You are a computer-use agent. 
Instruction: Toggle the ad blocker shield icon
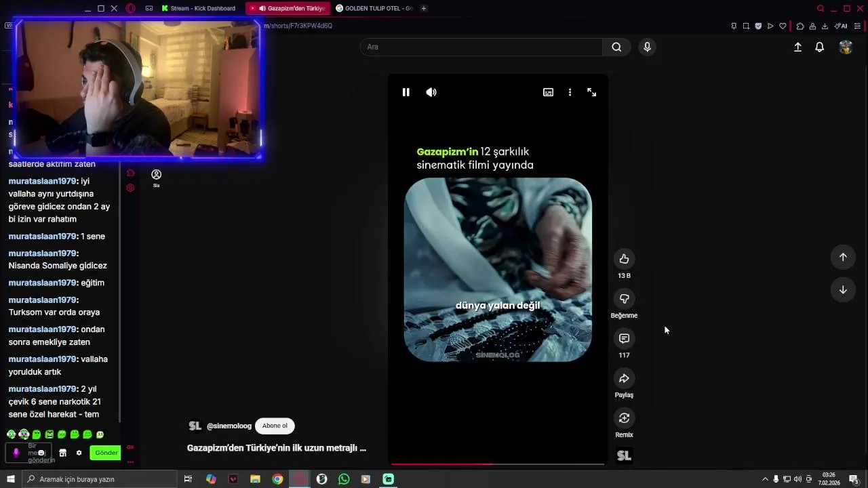(x=758, y=26)
